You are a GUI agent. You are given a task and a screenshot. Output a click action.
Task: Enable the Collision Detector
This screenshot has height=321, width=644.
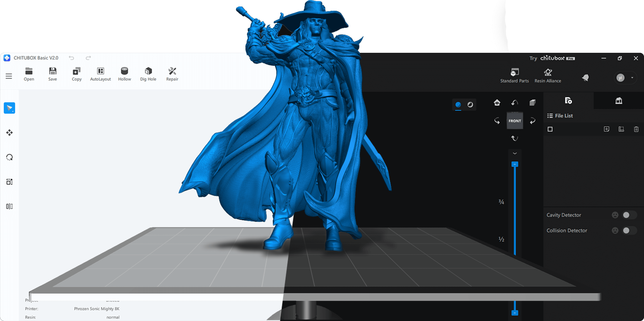click(629, 230)
